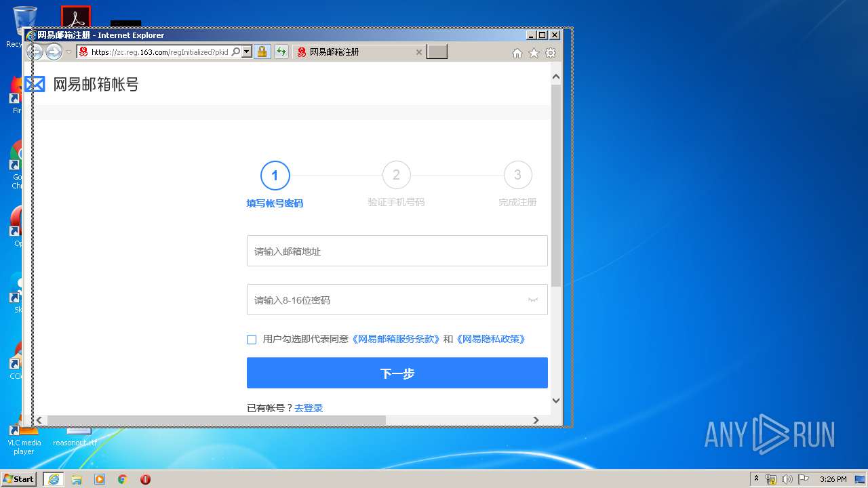The image size is (868, 488).
Task: Select the 网易邮箱注册 browser tab
Action: point(359,52)
